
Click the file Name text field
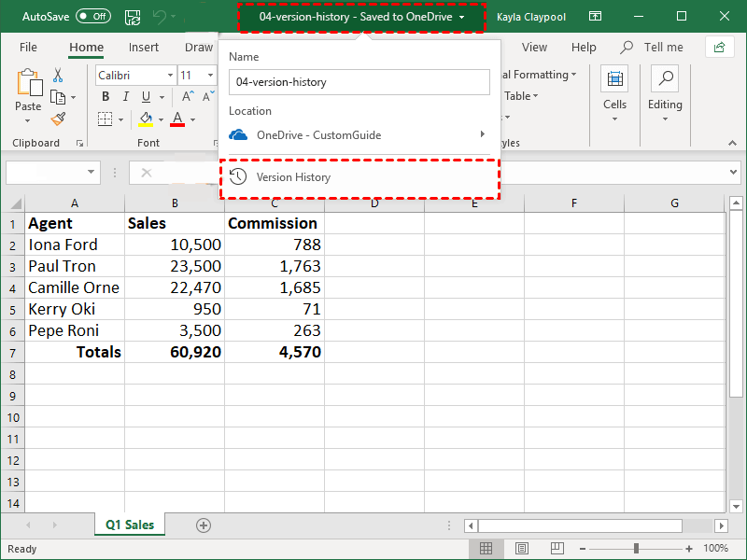pyautogui.click(x=359, y=82)
